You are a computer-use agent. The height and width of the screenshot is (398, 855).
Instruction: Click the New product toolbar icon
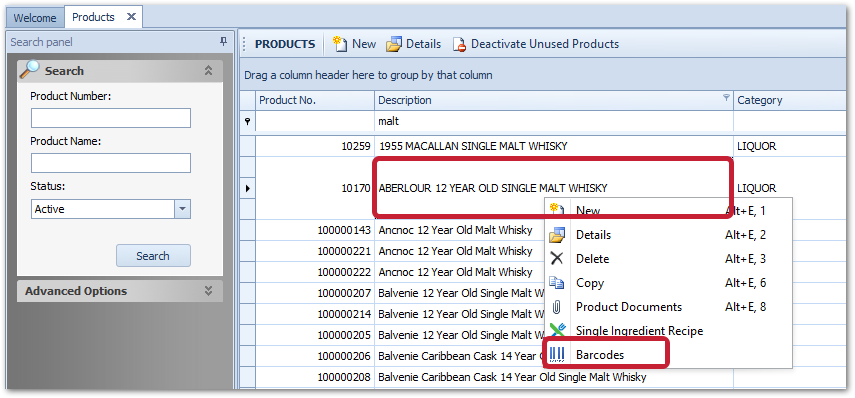(340, 44)
